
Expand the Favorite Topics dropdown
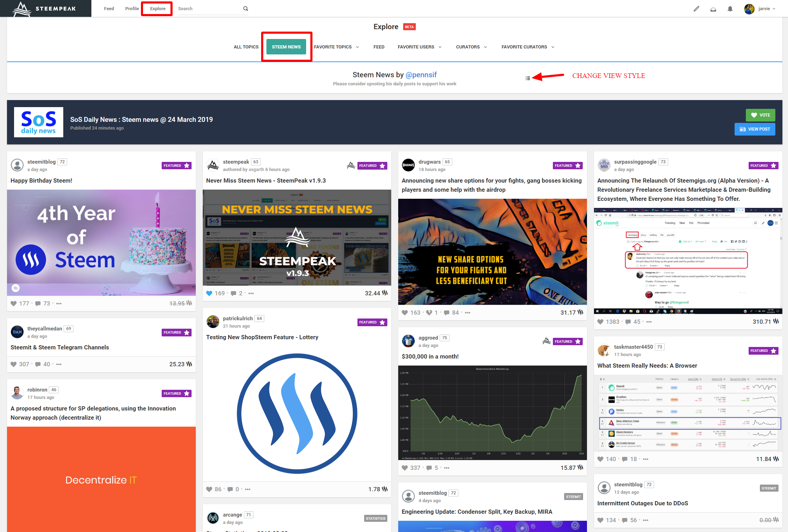click(x=336, y=47)
